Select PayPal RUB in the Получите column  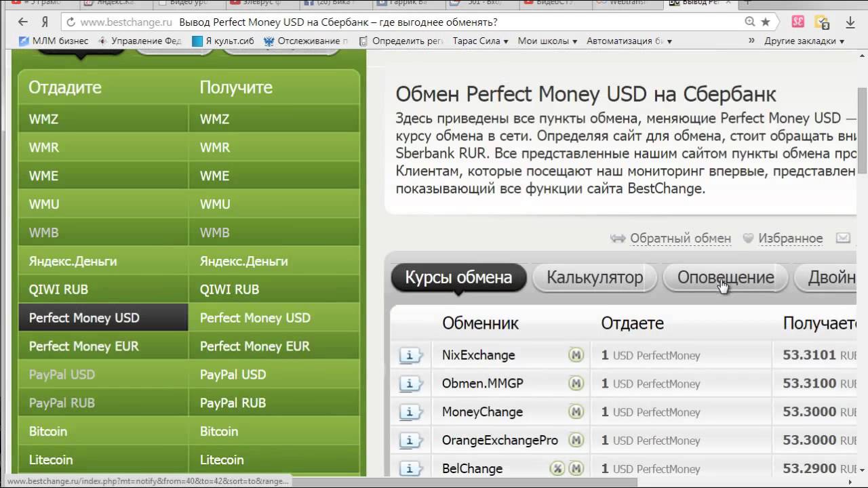pyautogui.click(x=274, y=403)
